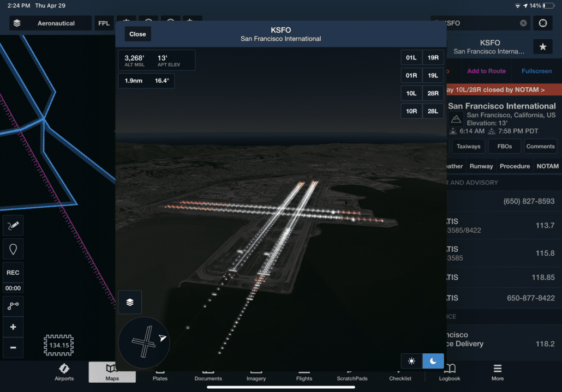Select the annotation pen tool
Viewport: 562px width, 392px height.
point(13,226)
